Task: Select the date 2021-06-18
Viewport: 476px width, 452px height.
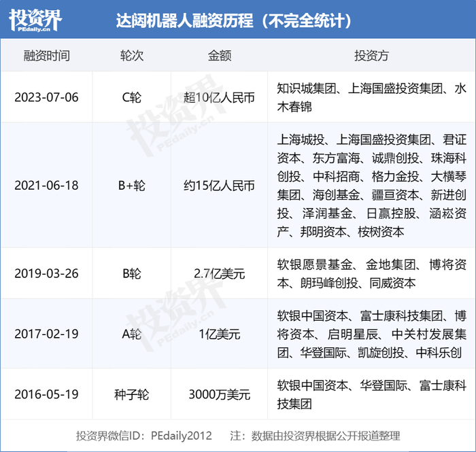Action: tap(46, 186)
